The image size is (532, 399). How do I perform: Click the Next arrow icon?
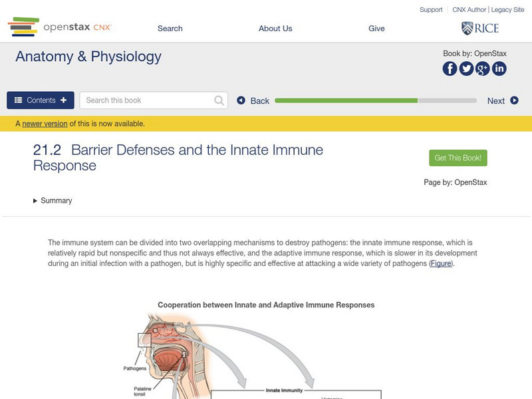tap(514, 100)
